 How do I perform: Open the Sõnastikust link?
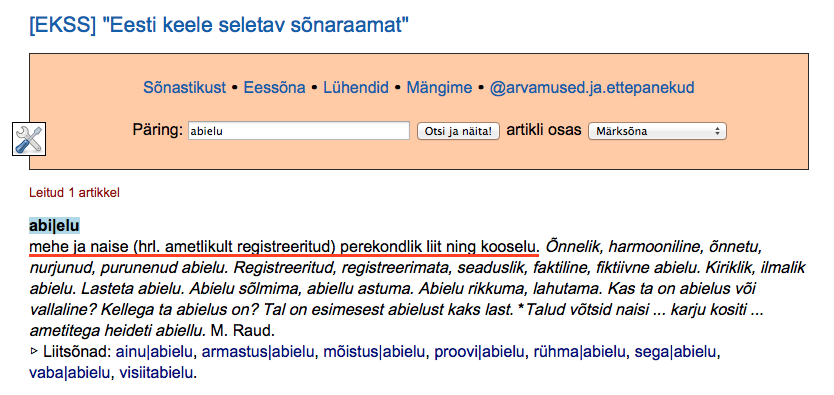click(185, 88)
